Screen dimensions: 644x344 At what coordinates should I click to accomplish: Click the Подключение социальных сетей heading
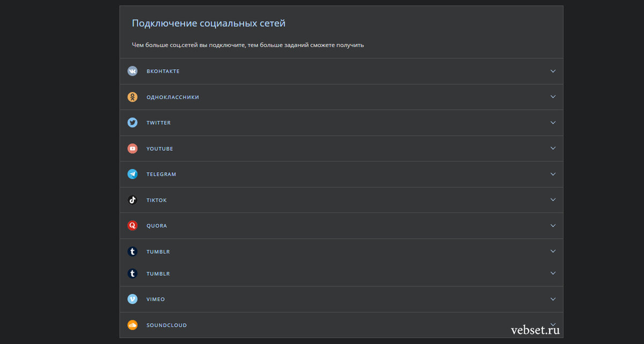(209, 24)
